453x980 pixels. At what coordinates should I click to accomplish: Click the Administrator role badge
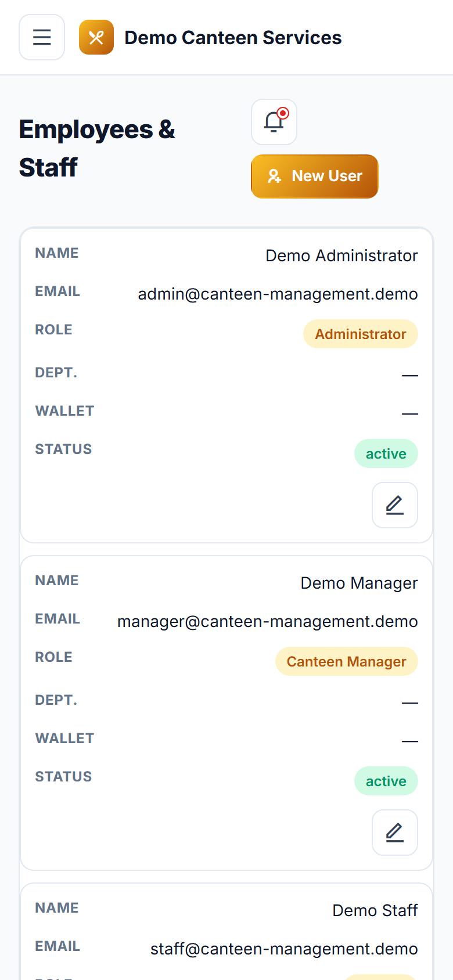[x=361, y=334]
